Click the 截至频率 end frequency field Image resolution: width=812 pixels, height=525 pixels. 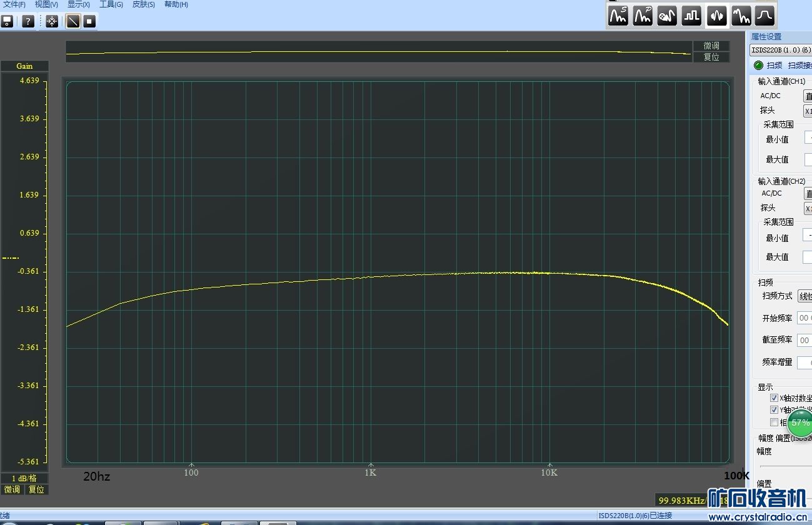point(804,340)
